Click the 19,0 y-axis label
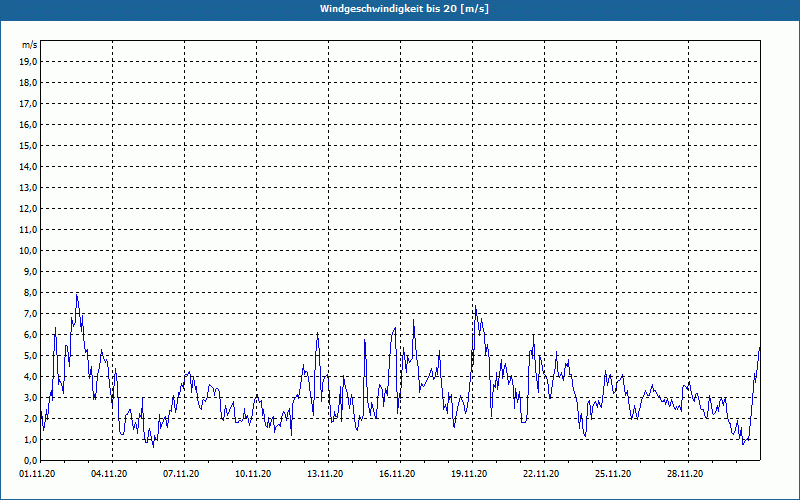The width and height of the screenshot is (800, 500). 29,62
